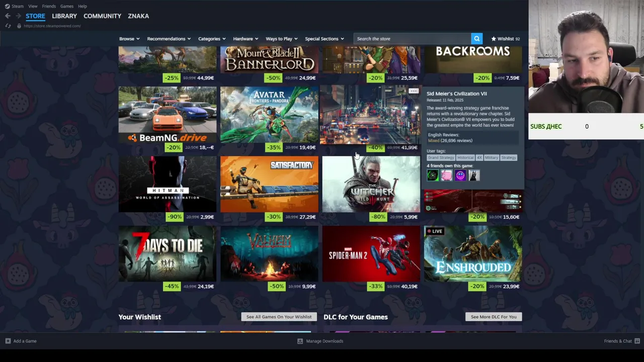
Task: Click the Strategy user tag
Action: [x=509, y=157]
